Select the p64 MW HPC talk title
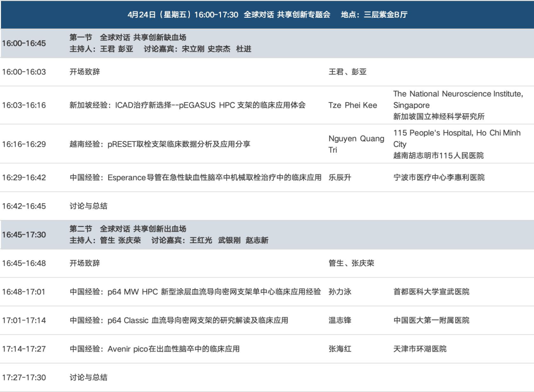Screen dimensions: 534x392 [x=195, y=292]
